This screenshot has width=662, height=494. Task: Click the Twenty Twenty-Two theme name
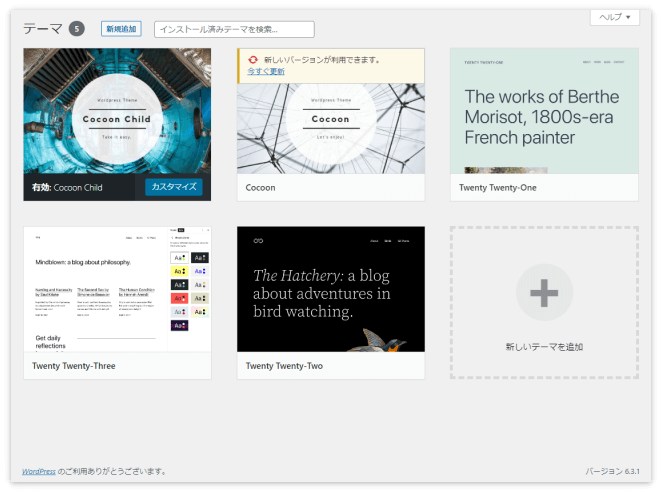[284, 366]
